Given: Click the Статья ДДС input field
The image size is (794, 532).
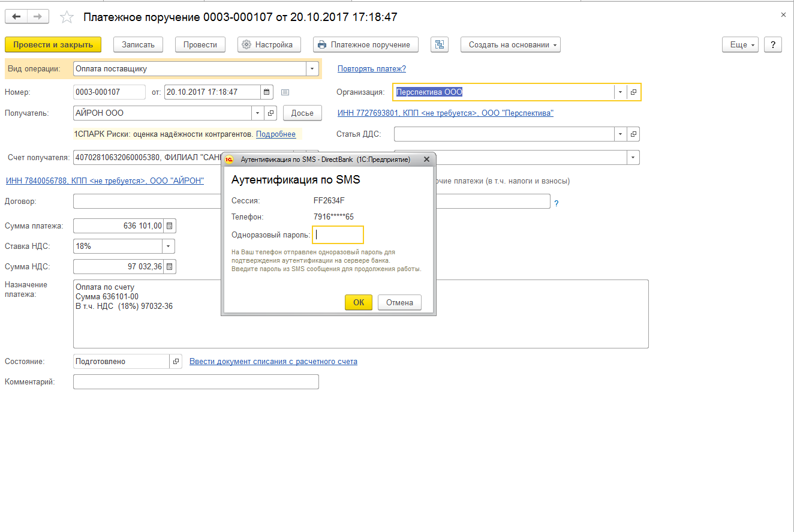Looking at the screenshot, I should point(504,134).
